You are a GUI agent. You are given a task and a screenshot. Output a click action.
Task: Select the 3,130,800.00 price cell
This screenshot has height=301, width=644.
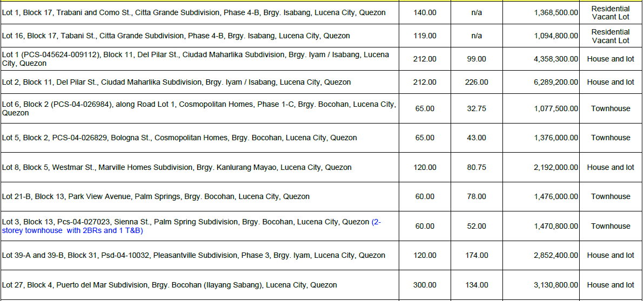pos(555,285)
